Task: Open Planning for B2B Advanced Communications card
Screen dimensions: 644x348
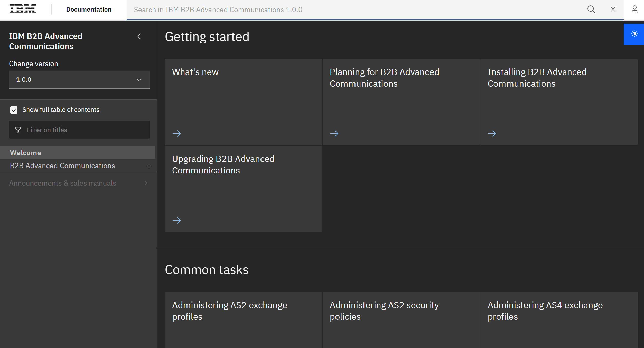Action: pos(401,102)
